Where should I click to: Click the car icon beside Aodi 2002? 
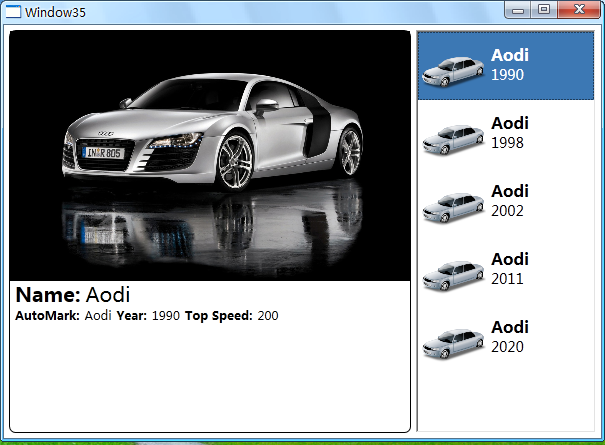(x=453, y=206)
